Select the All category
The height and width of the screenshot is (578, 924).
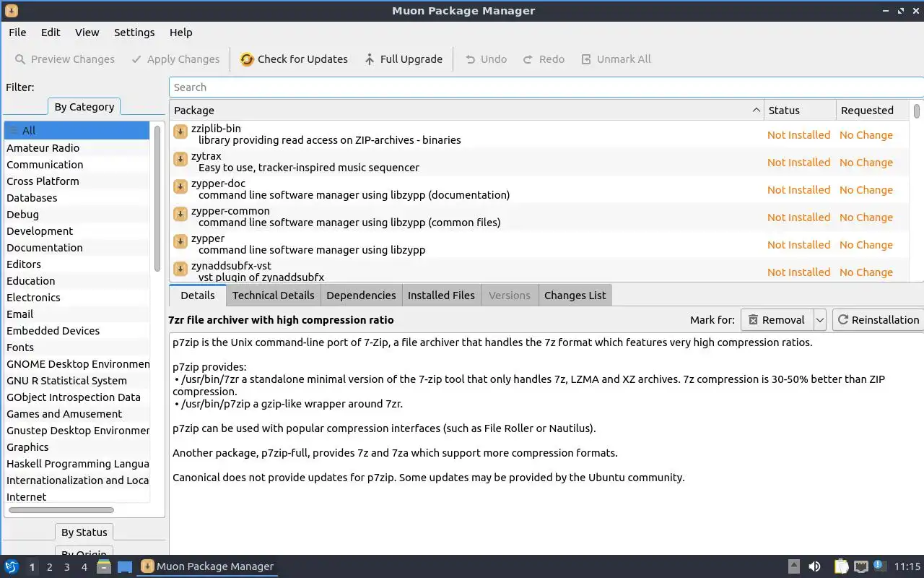tap(77, 131)
